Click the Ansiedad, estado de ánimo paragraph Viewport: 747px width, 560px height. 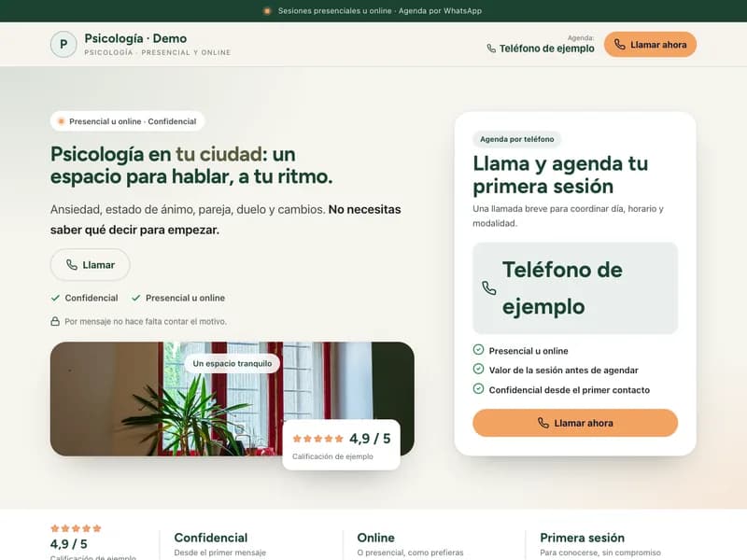click(x=225, y=219)
